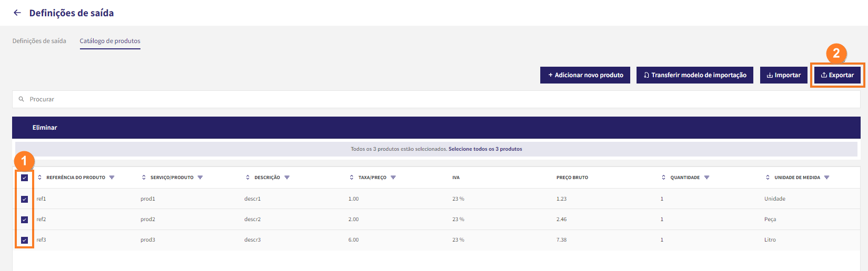
Task: Filter the Taxa/Preço column
Action: pos(393,178)
